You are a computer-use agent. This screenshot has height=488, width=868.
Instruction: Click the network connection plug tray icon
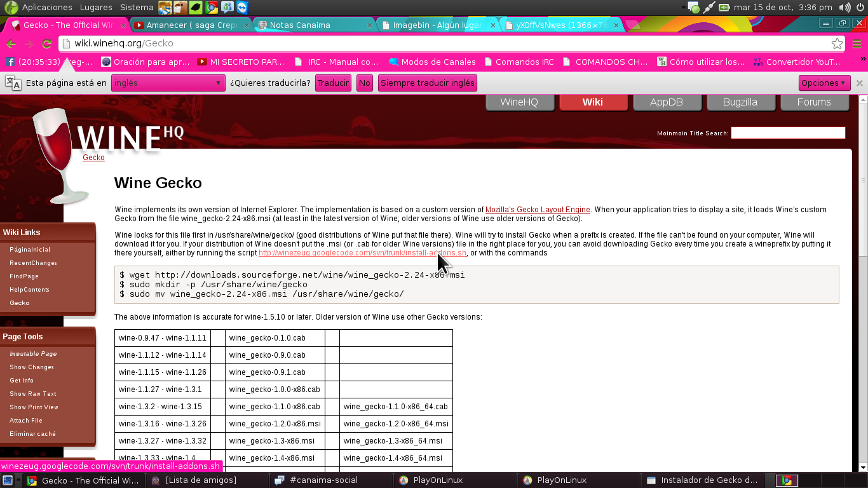(709, 8)
